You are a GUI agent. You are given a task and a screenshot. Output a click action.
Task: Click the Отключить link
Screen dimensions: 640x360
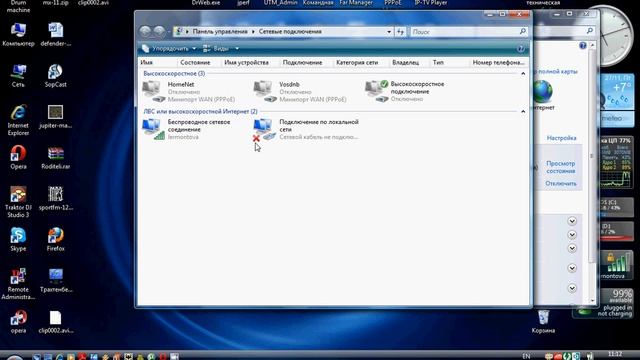(561, 184)
